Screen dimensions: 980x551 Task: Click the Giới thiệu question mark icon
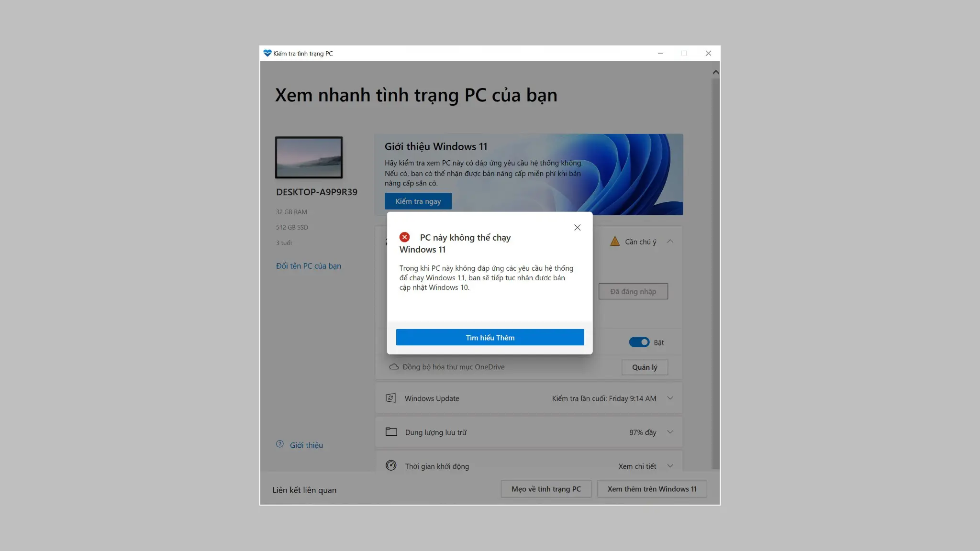280,444
